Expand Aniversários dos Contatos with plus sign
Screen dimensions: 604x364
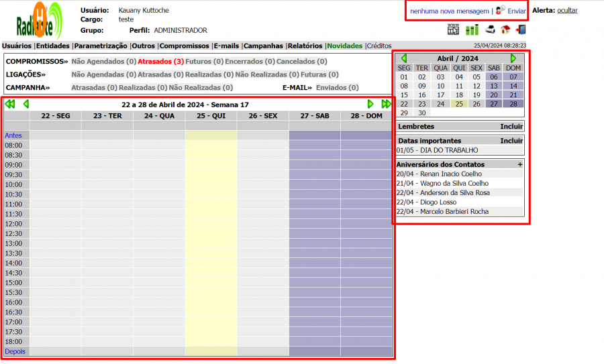[519, 164]
